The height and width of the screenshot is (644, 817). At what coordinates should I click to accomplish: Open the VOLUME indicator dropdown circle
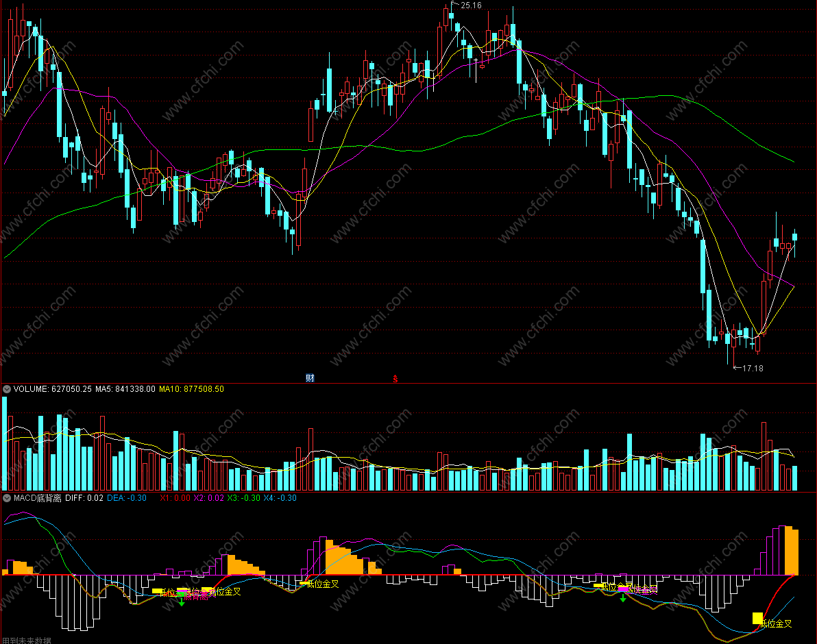7,389
